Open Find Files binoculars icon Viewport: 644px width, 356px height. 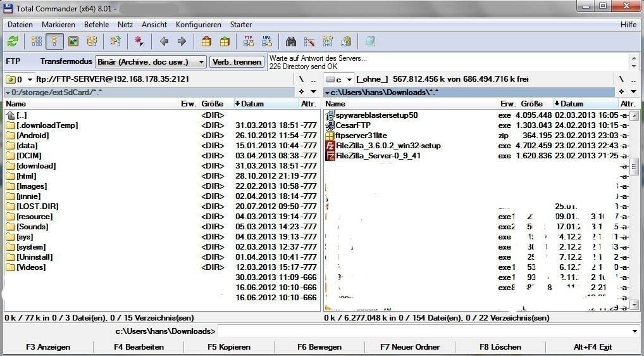point(291,42)
